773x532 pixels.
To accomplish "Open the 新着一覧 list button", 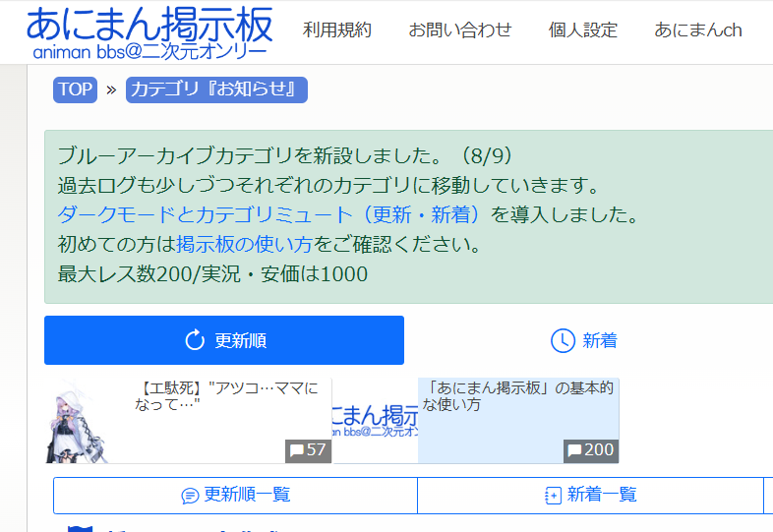I will click(x=591, y=495).
